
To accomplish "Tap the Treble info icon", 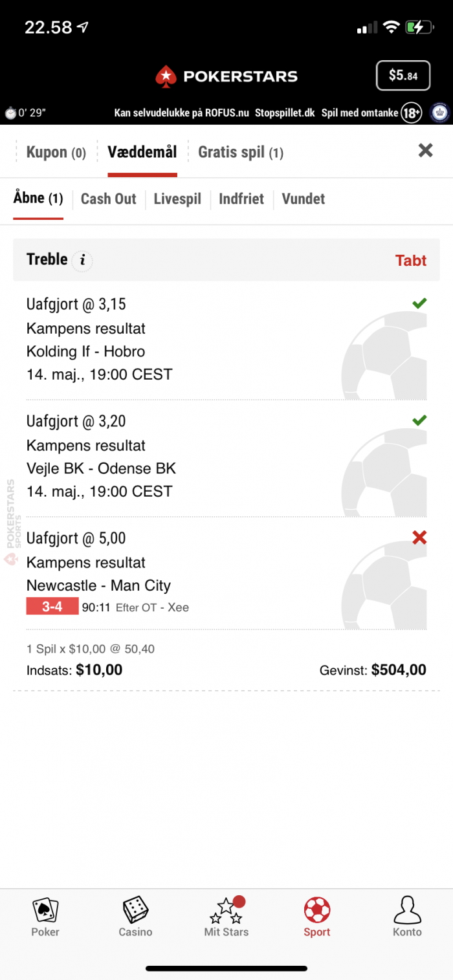I will coord(82,261).
